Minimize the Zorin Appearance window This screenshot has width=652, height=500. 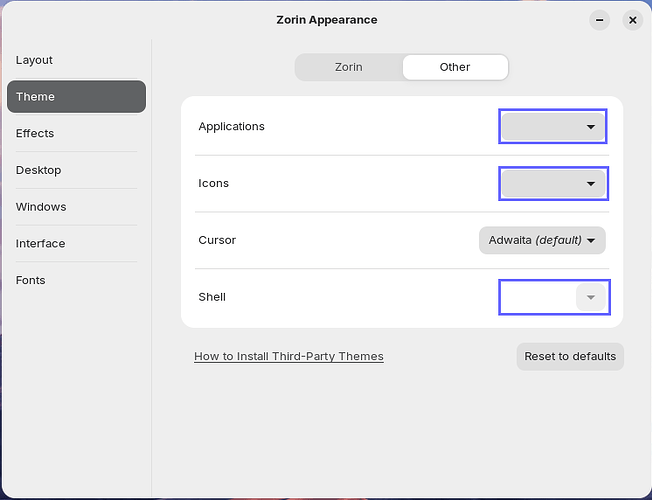pyautogui.click(x=600, y=20)
